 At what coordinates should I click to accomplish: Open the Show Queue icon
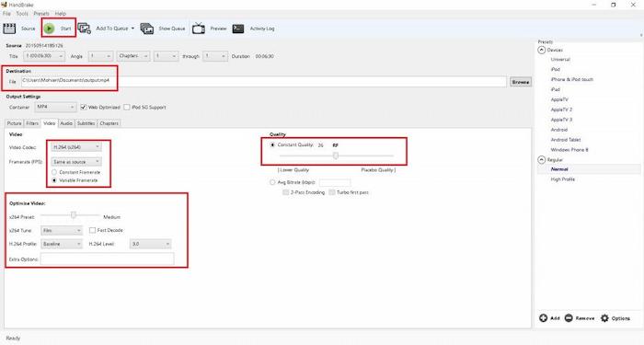click(x=147, y=29)
